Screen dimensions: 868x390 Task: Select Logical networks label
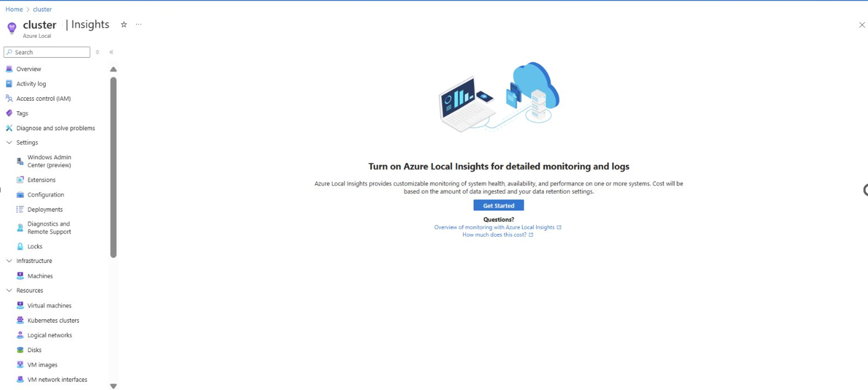50,335
